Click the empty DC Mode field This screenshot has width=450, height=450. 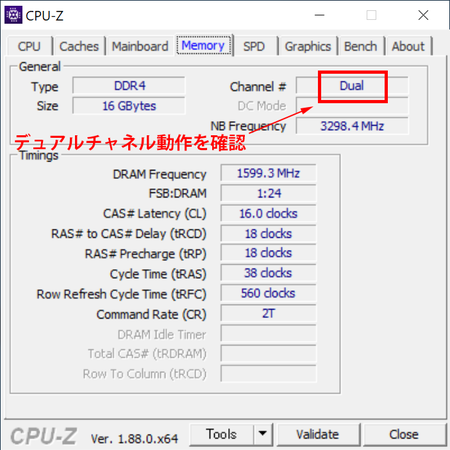(352, 106)
